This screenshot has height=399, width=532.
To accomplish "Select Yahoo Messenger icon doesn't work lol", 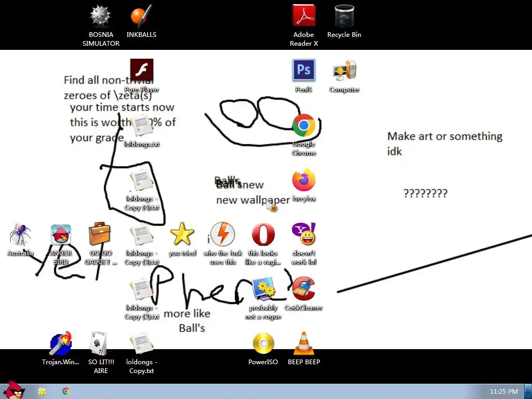I will (303, 244).
